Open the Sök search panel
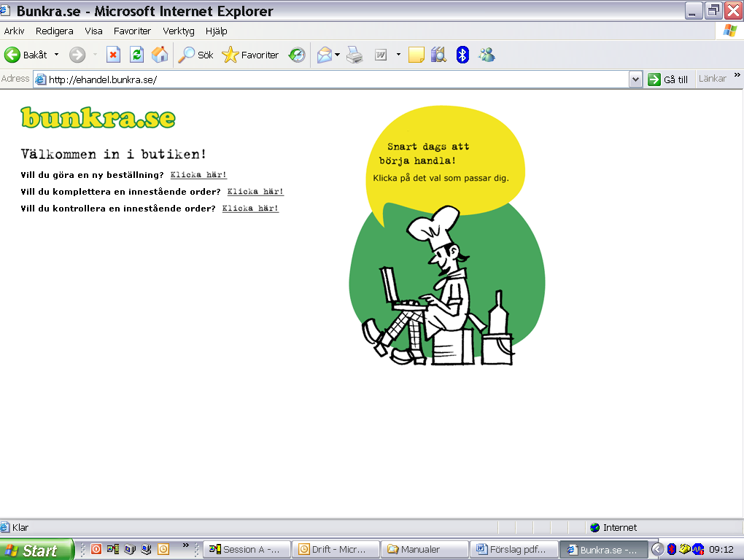 pos(195,55)
